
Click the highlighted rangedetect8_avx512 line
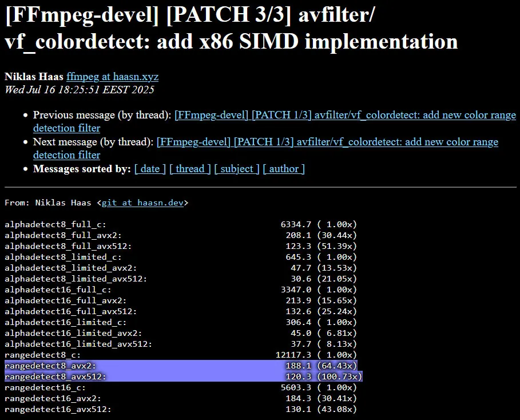(x=184, y=377)
